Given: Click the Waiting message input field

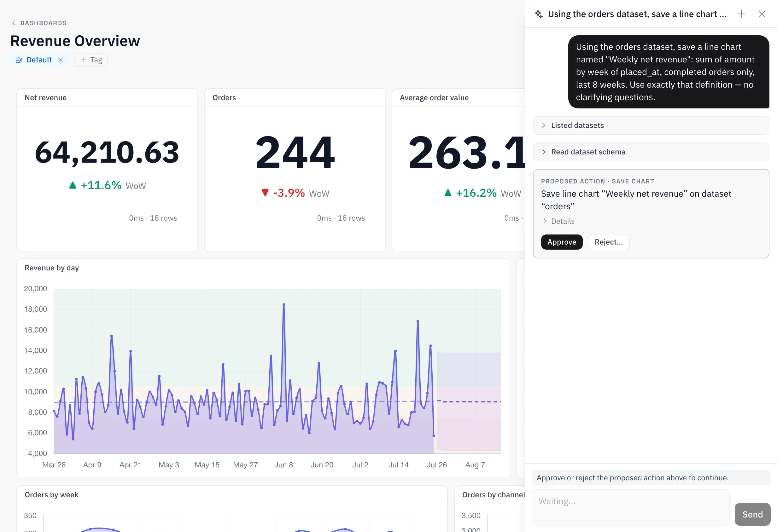Looking at the screenshot, I should tap(630, 507).
